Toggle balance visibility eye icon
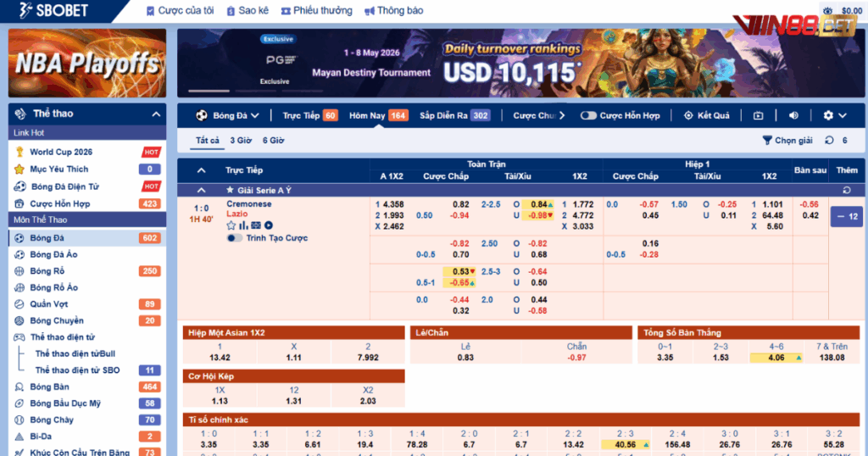The height and width of the screenshot is (456, 868). (827, 10)
